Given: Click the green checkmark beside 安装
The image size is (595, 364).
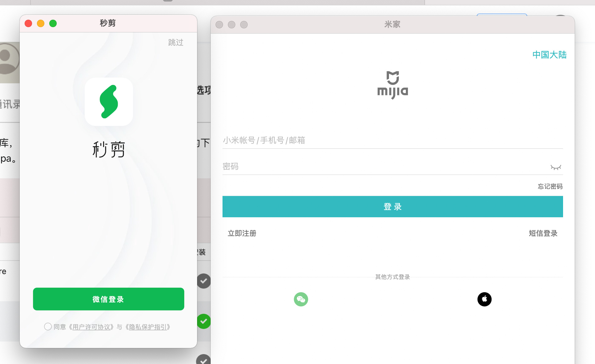Looking at the screenshot, I should (x=203, y=281).
